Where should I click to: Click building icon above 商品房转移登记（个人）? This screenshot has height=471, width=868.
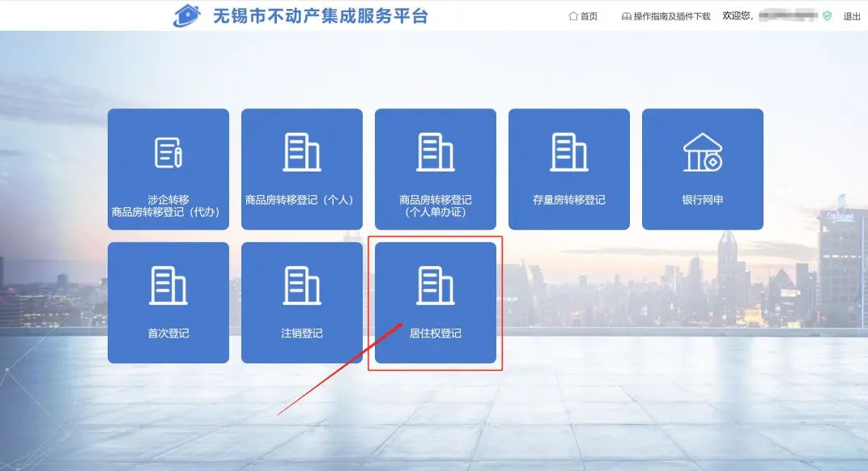point(302,152)
